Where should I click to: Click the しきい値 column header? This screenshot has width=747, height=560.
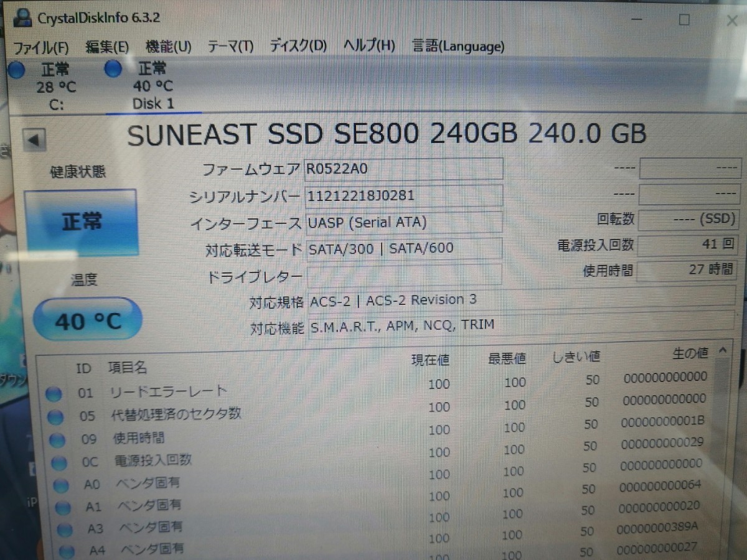576,357
